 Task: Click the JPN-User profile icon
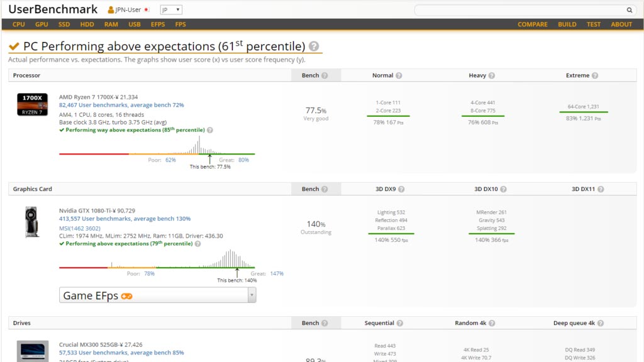pos(111,10)
